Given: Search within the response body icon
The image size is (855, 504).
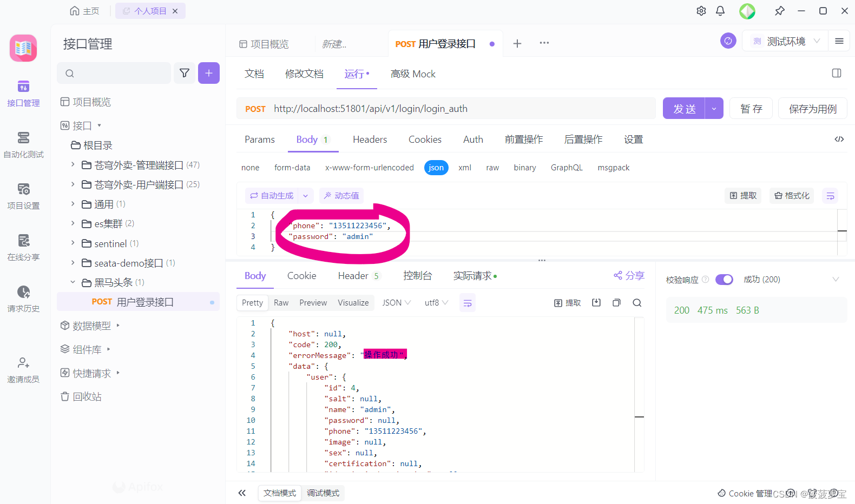Looking at the screenshot, I should (x=637, y=303).
